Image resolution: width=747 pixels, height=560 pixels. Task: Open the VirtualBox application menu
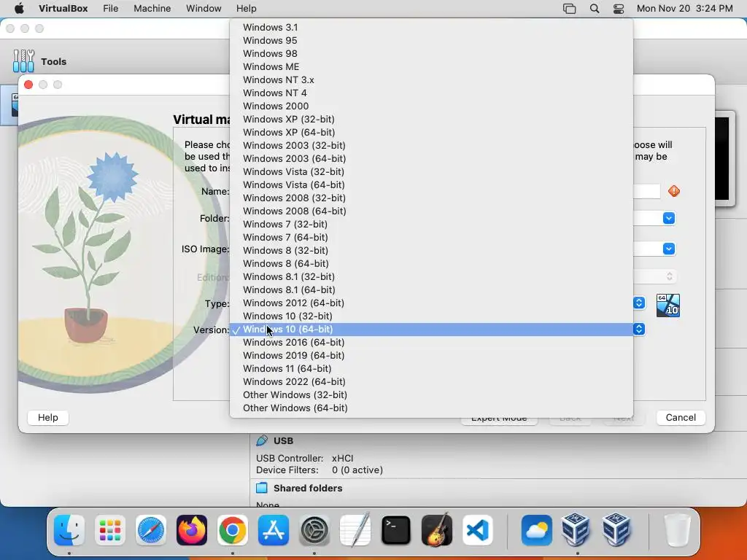[63, 8]
